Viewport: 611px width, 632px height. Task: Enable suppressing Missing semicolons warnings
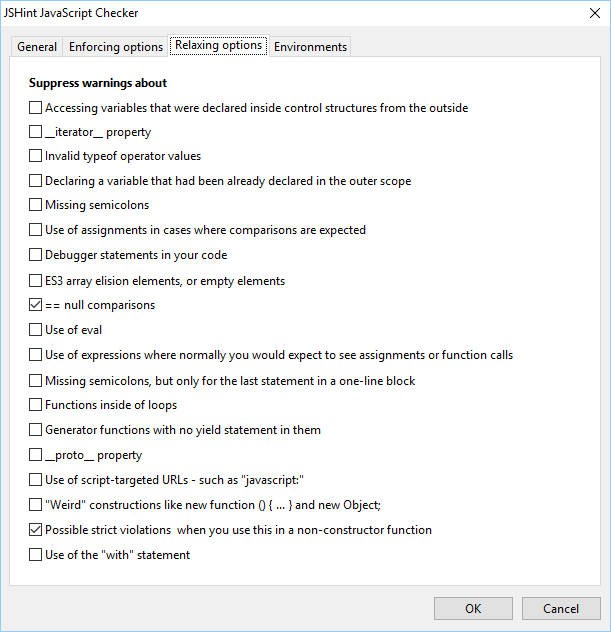coord(36,205)
